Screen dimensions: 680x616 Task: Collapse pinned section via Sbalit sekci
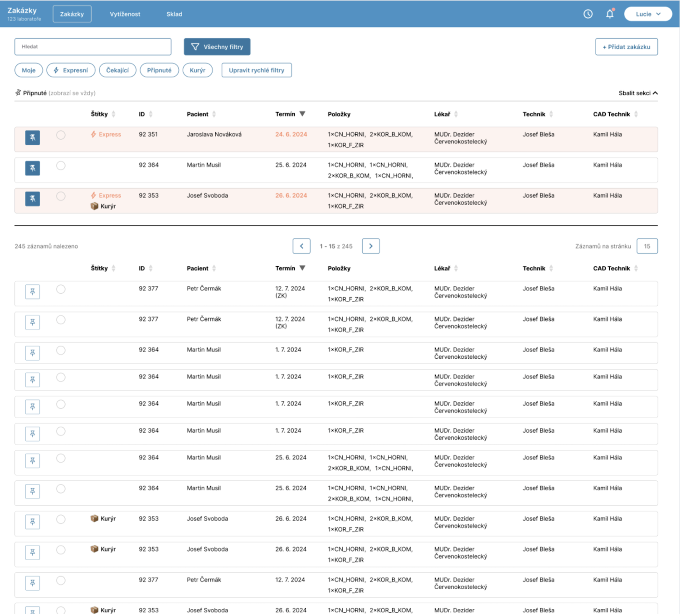coord(638,93)
